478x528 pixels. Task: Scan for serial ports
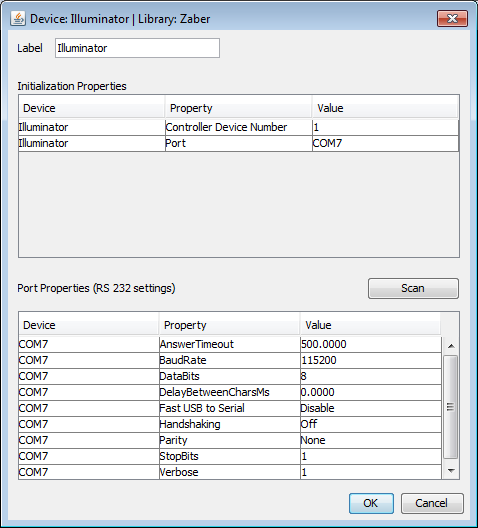click(413, 288)
